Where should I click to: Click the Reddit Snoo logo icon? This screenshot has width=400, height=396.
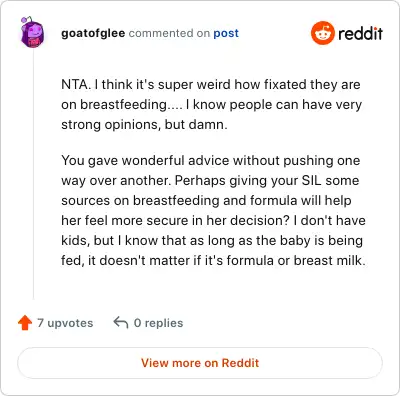[x=323, y=33]
